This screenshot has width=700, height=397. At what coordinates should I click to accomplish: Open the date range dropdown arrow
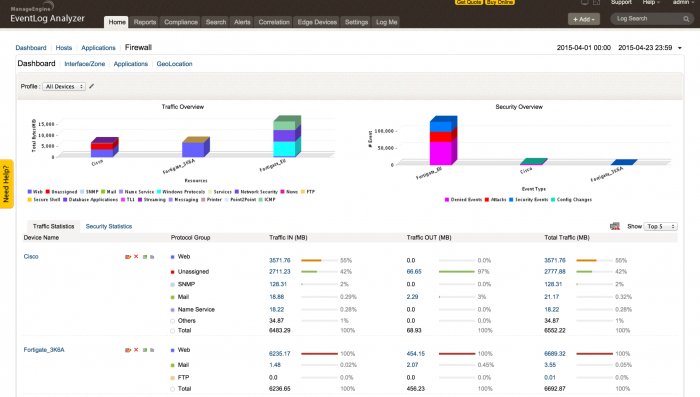pos(680,48)
